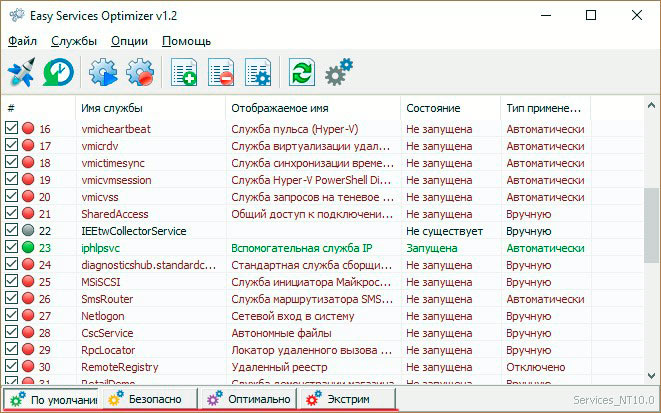Click the gear with red stop icon

pos(139,73)
